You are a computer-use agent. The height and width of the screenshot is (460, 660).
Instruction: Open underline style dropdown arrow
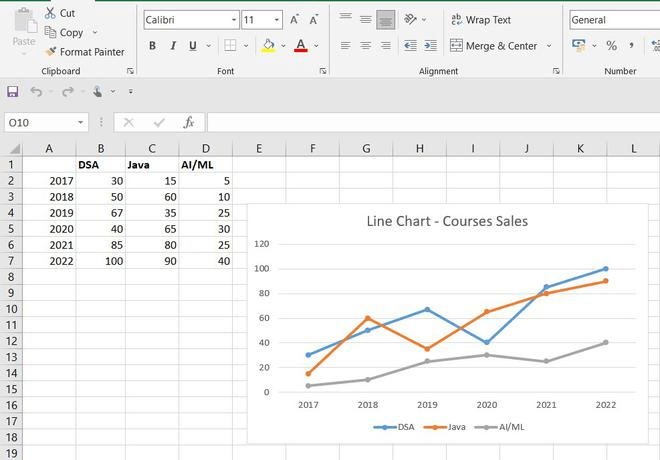pyautogui.click(x=208, y=45)
